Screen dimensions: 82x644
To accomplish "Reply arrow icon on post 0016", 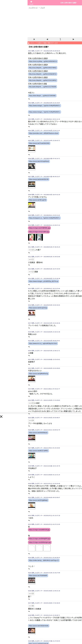I will point(29,319).
